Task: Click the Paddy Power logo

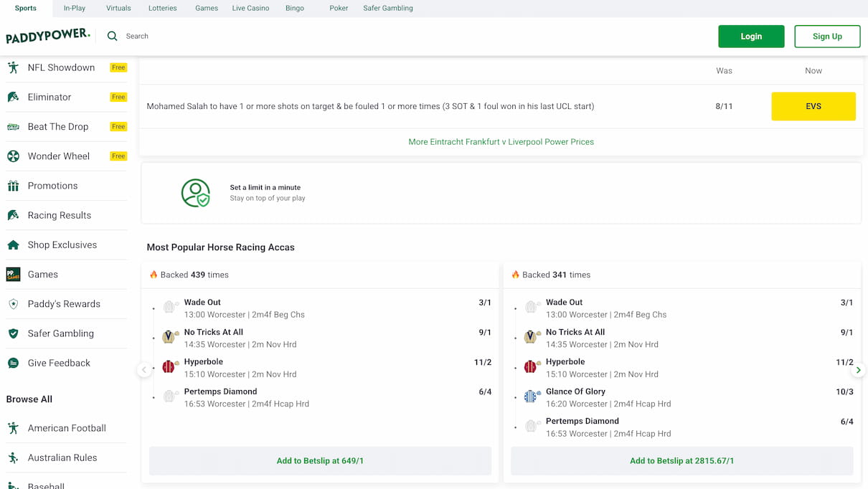Action: click(x=48, y=36)
